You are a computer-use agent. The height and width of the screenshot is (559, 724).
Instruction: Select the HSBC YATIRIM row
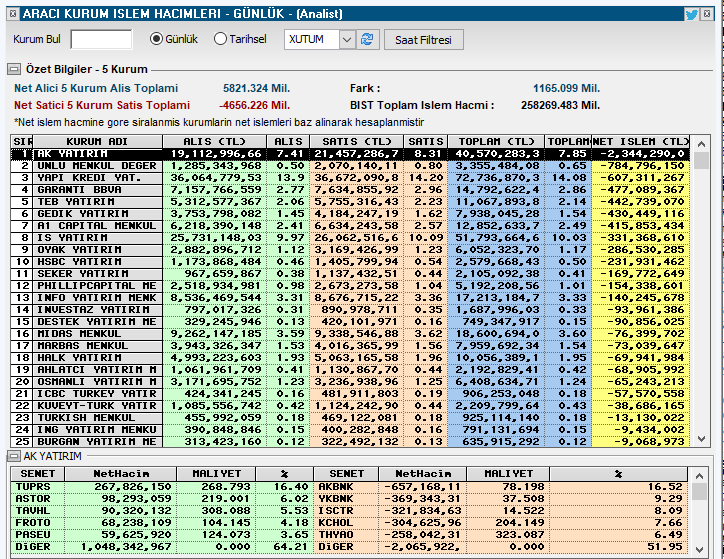point(350,262)
